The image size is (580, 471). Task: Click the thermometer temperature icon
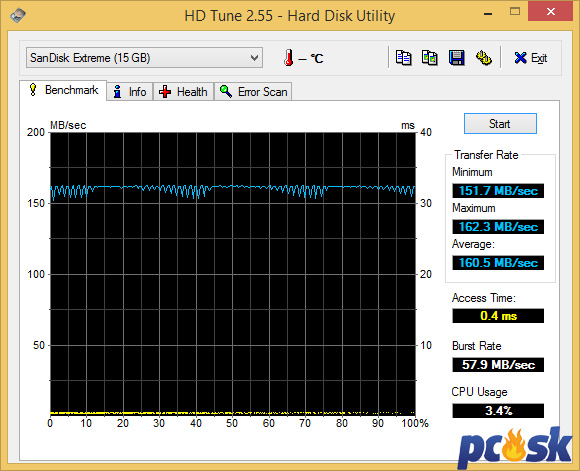289,58
